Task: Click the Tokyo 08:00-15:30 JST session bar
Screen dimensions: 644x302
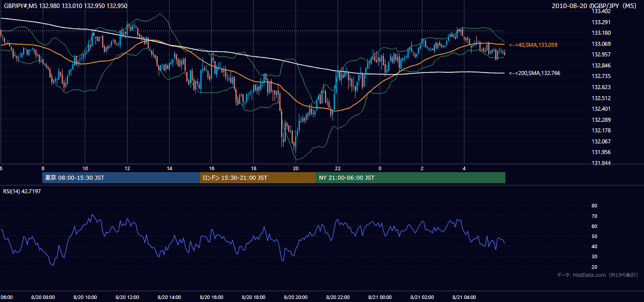Action: [x=121, y=178]
